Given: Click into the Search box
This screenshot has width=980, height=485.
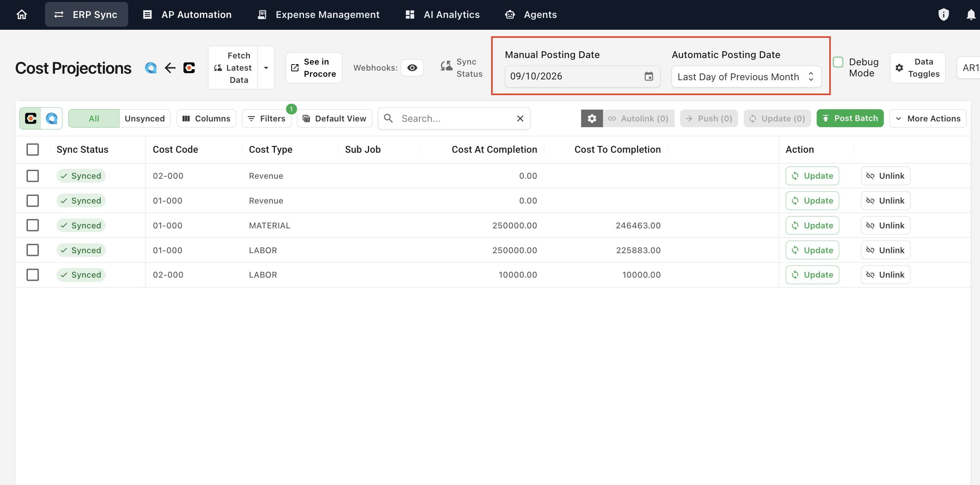Looking at the screenshot, I should point(454,118).
